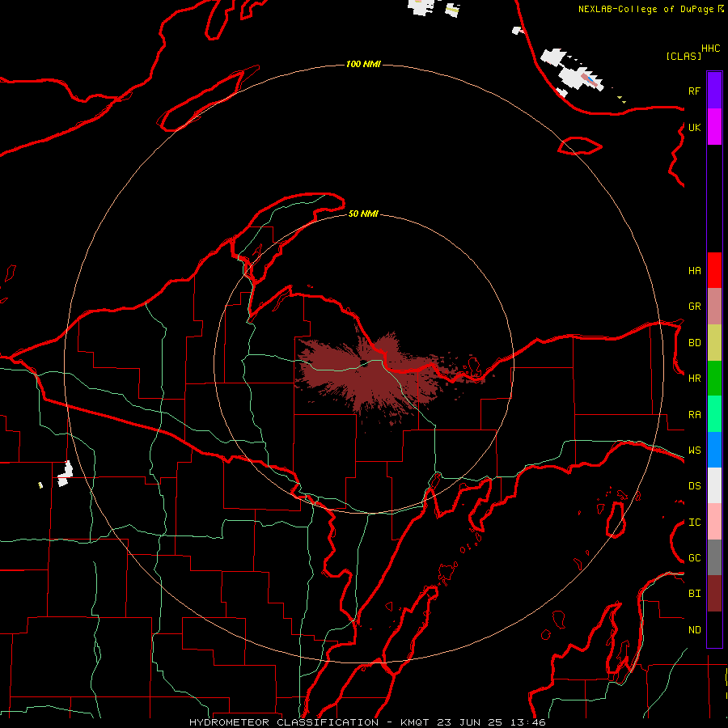Click the 'HYDROMETEOR CLASSIFICATION' title text

(284, 722)
